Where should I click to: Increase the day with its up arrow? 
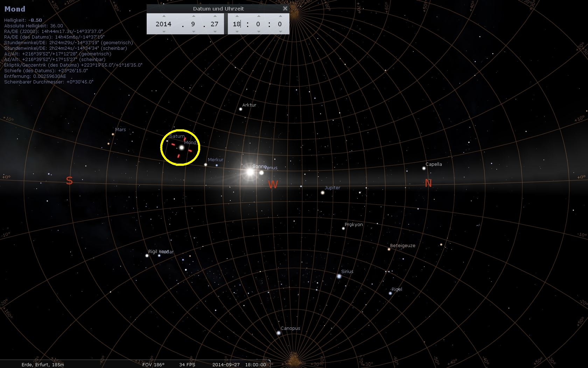point(215,16)
